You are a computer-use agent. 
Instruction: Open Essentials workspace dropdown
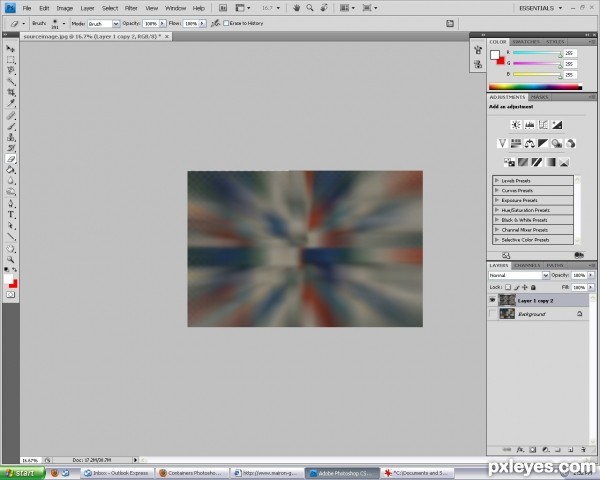540,8
